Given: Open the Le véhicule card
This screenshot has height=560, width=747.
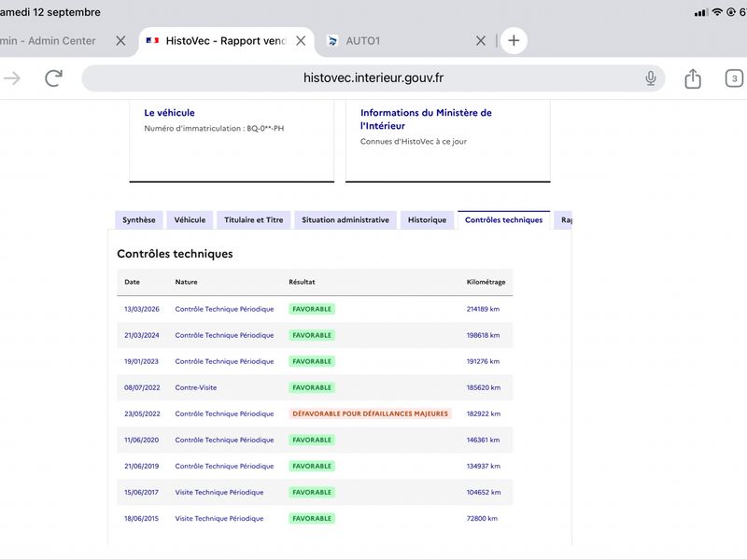Looking at the screenshot, I should (x=232, y=141).
